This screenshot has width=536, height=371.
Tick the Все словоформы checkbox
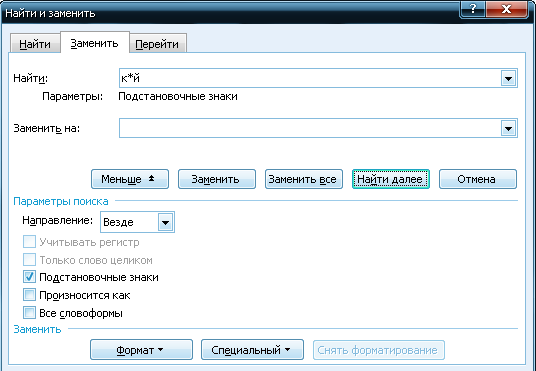tap(29, 313)
